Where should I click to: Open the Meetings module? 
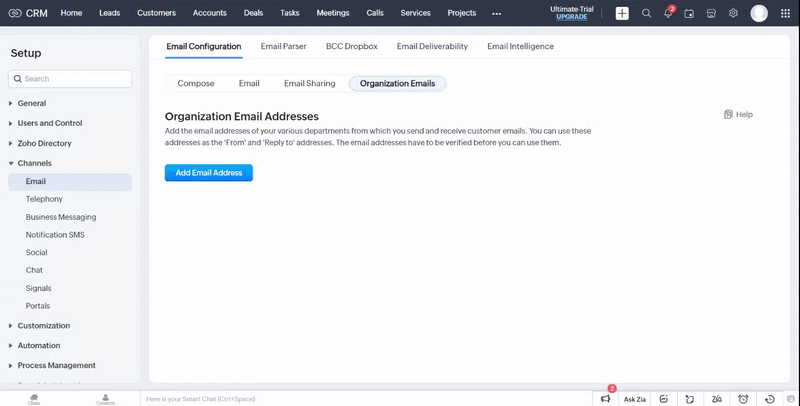click(333, 13)
